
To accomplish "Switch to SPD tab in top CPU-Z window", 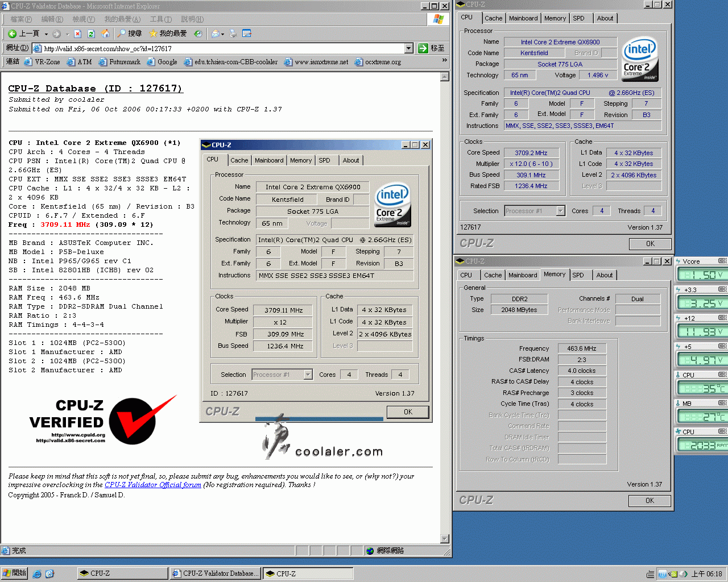I will coord(578,18).
